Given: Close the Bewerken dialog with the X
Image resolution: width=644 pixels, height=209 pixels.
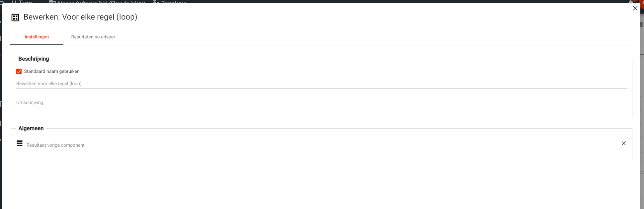Looking at the screenshot, I should pos(635,8).
